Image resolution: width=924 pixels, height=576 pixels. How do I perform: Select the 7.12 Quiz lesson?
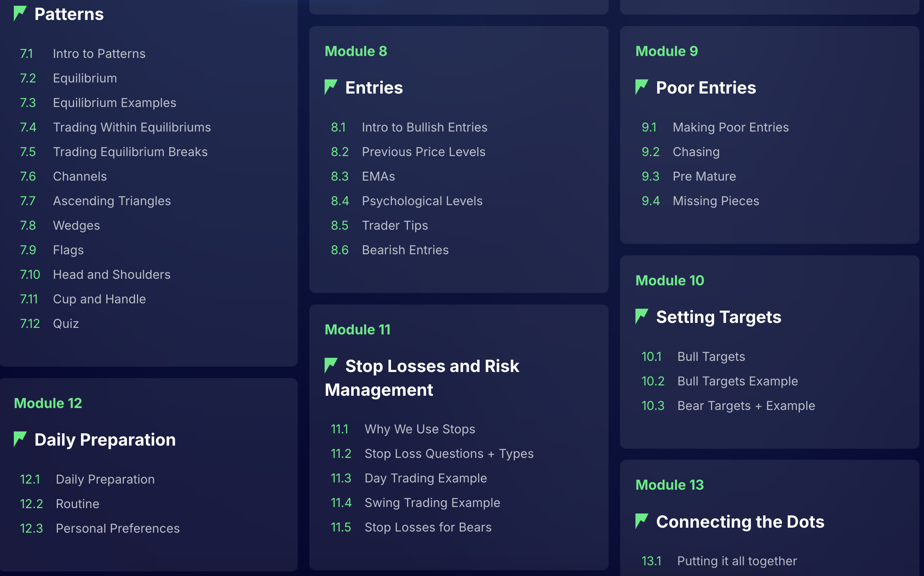[66, 324]
